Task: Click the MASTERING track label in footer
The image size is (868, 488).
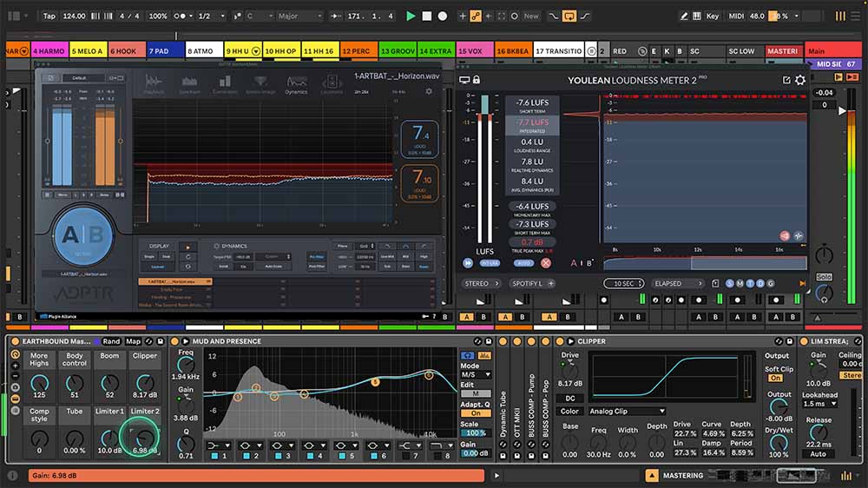Action: click(x=683, y=475)
